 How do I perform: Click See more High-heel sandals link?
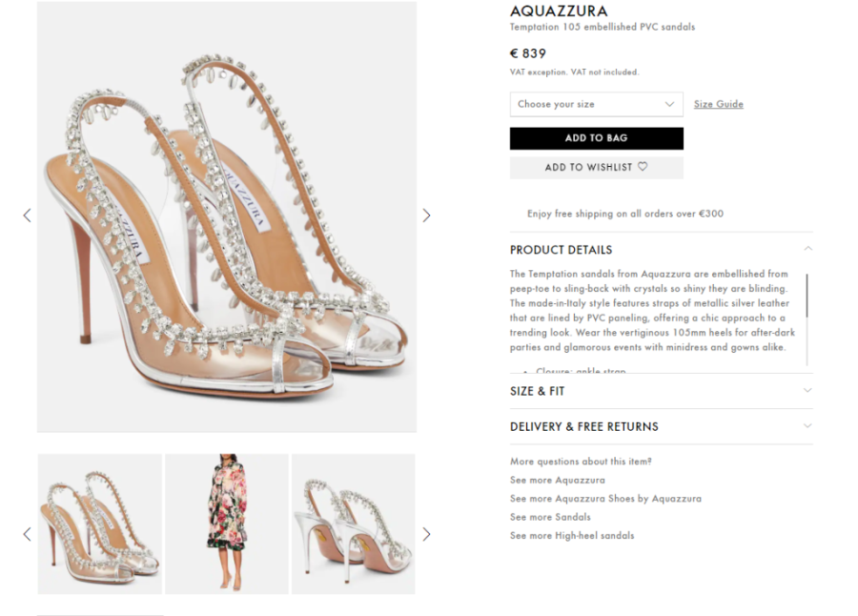click(x=571, y=535)
